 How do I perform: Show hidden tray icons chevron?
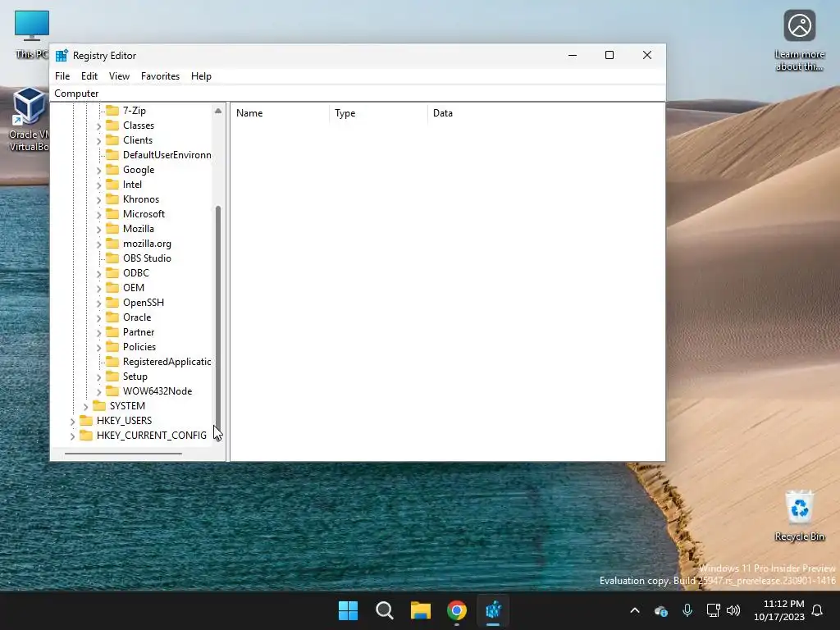click(x=635, y=610)
